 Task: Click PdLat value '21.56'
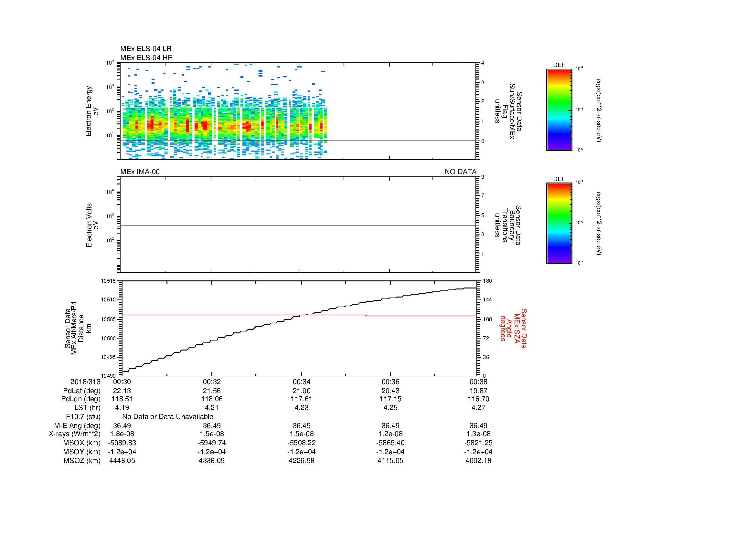(212, 391)
